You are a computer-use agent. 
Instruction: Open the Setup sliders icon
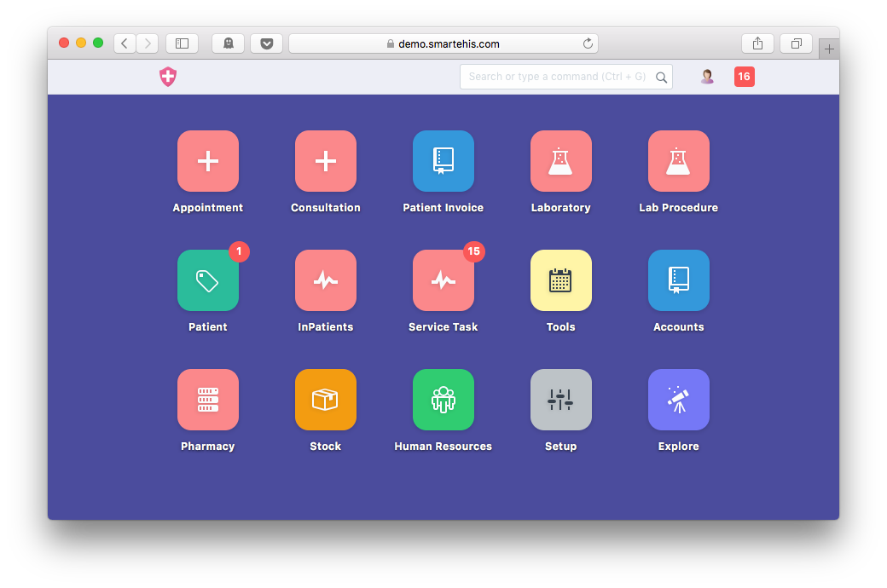560,400
